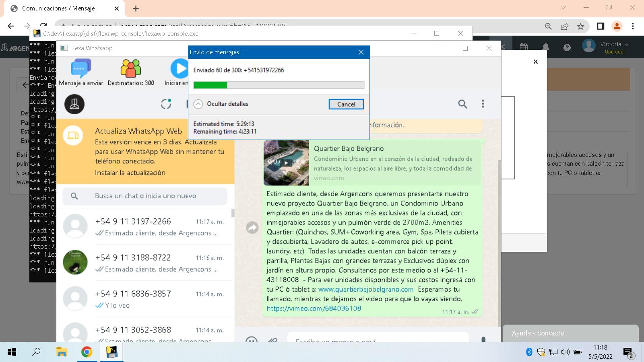The width and height of the screenshot is (644, 362).
Task: Close the web page modal with X
Action: point(536,62)
